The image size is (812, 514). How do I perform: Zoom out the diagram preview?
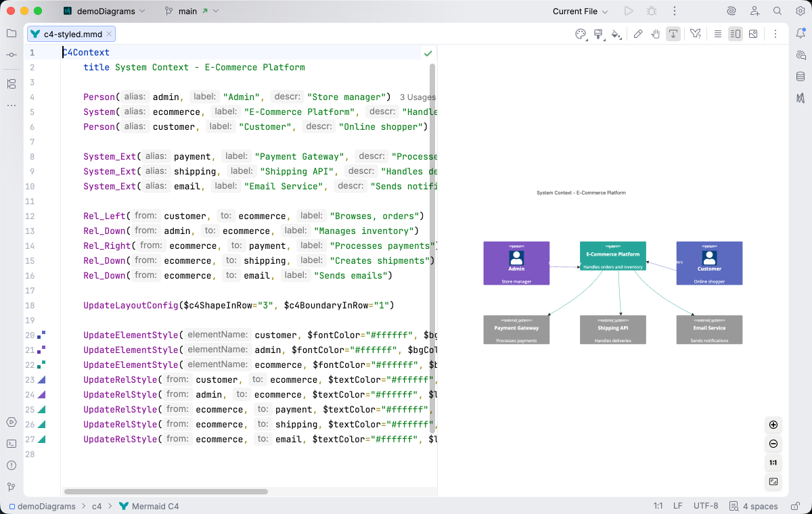(773, 444)
